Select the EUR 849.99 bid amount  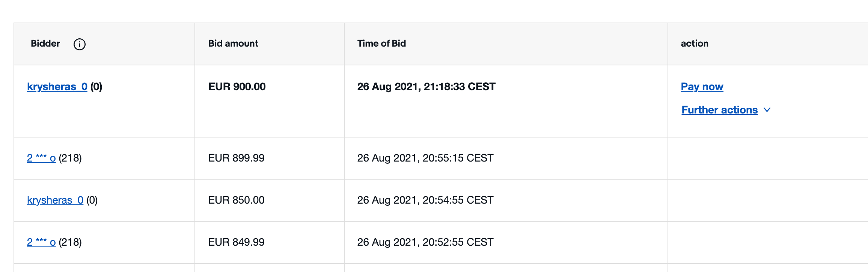237,242
